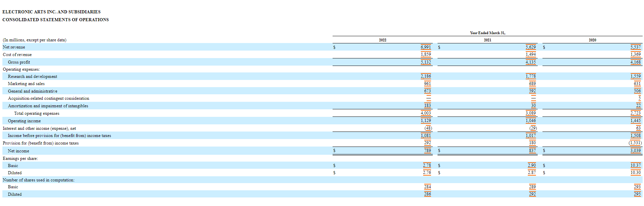644x206 pixels.
Task: Click 2022 Basic share count 284
Action: point(427,187)
